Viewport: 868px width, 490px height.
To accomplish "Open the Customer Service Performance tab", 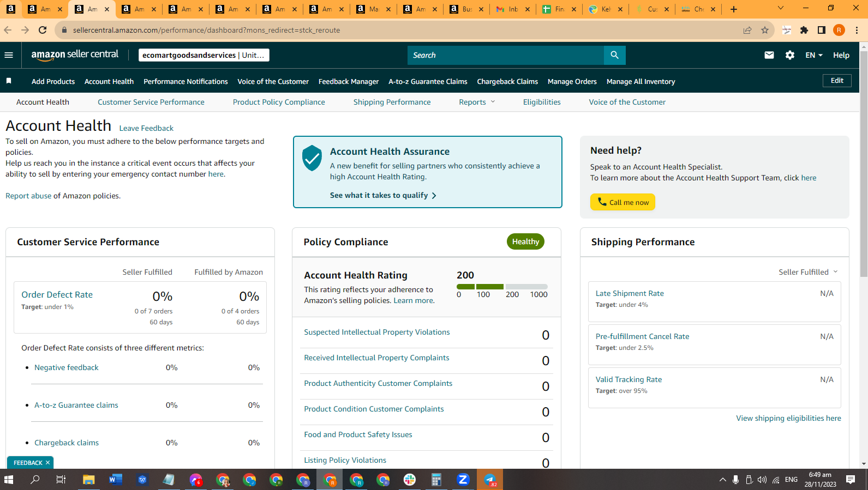I will (151, 102).
